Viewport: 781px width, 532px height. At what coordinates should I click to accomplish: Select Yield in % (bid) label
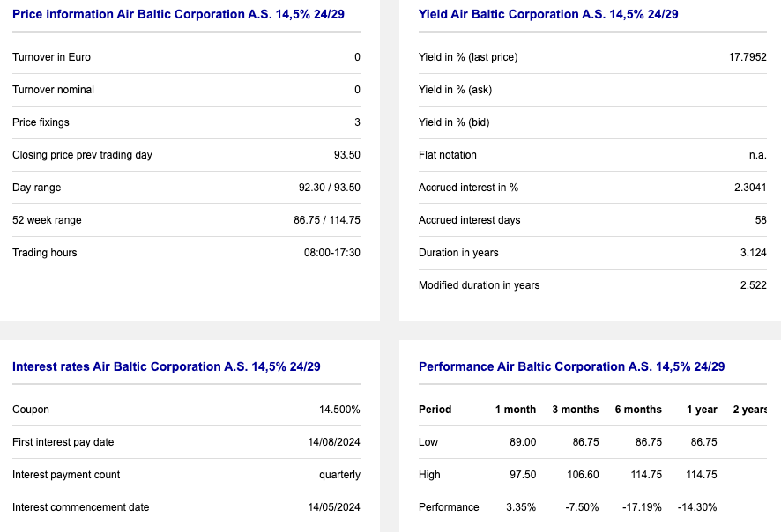(454, 122)
